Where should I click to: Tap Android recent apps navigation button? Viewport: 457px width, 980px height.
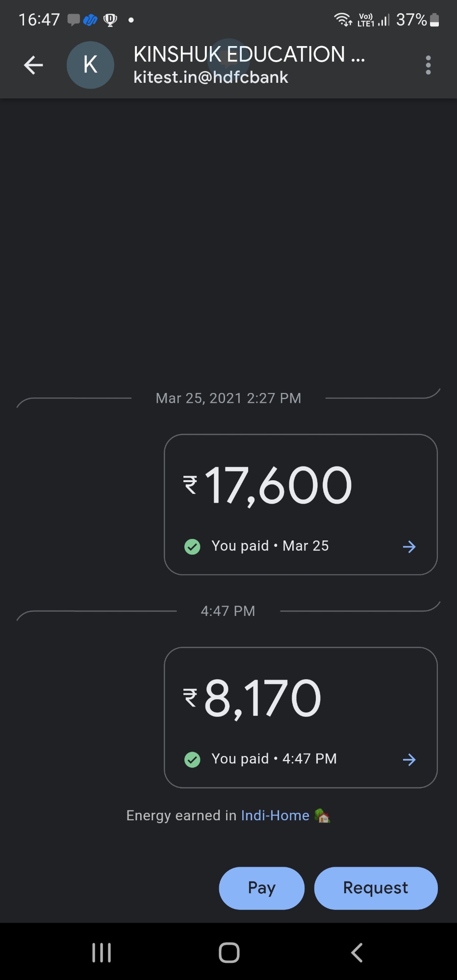point(102,953)
